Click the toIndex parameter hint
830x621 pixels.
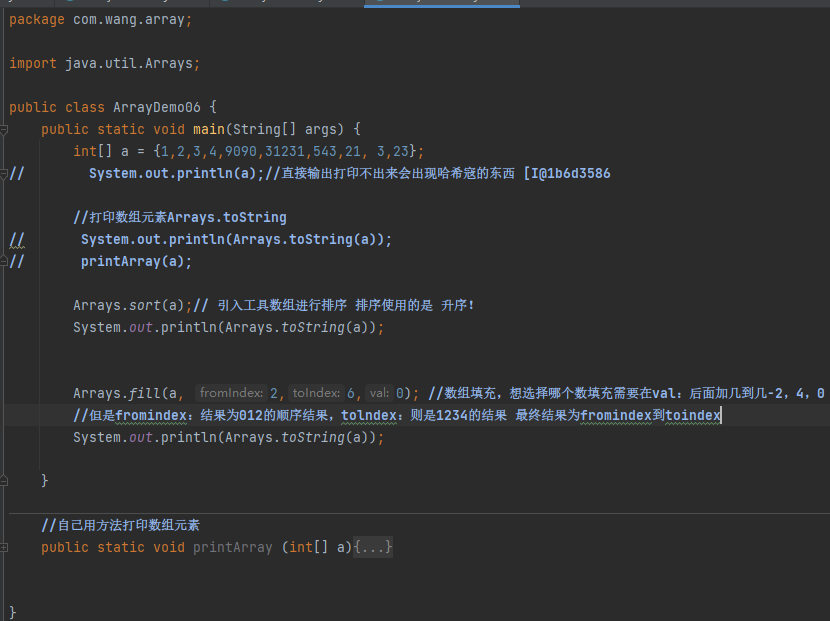pyautogui.click(x=316, y=394)
